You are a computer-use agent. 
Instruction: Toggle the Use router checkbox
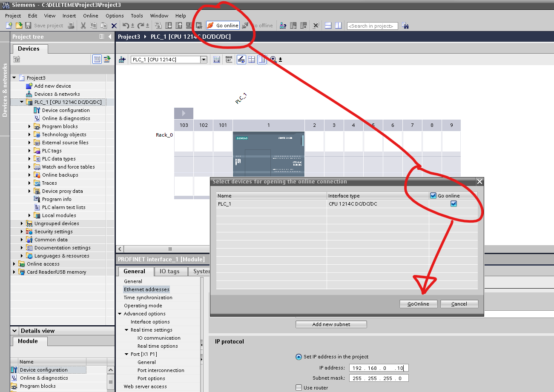point(299,388)
